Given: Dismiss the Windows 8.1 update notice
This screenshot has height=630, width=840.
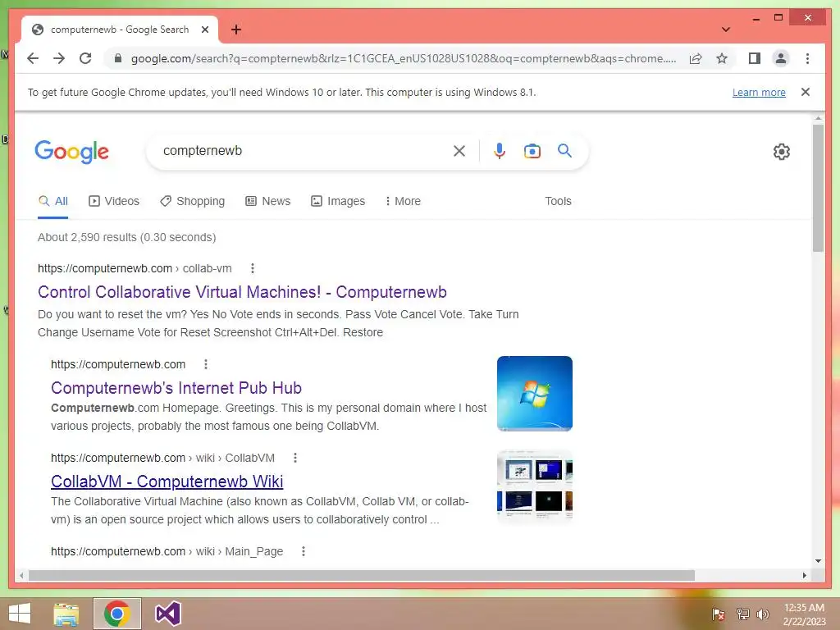Looking at the screenshot, I should [806, 92].
